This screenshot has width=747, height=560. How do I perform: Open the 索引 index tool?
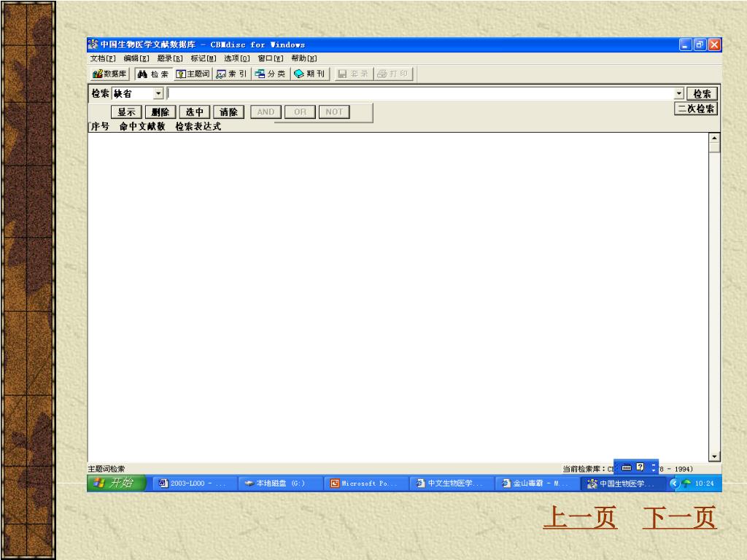[231, 74]
